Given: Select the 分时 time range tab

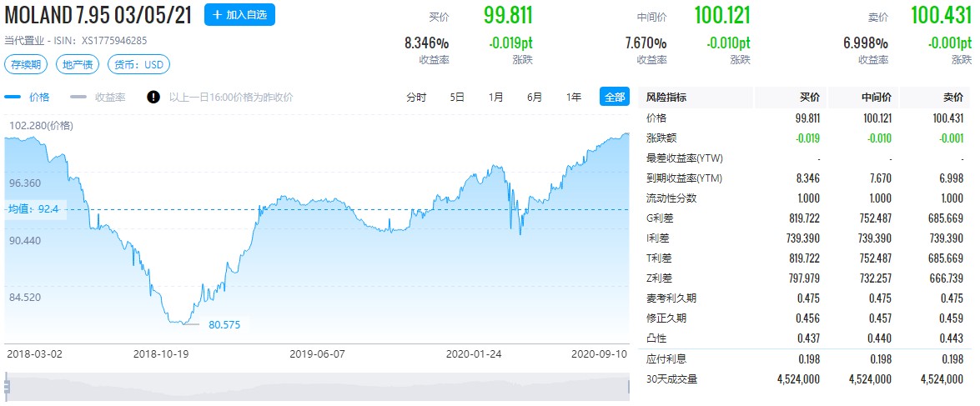Looking at the screenshot, I should pos(416,97).
